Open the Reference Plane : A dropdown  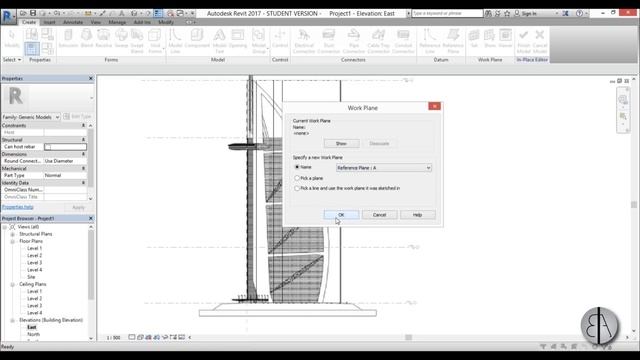coord(384,168)
